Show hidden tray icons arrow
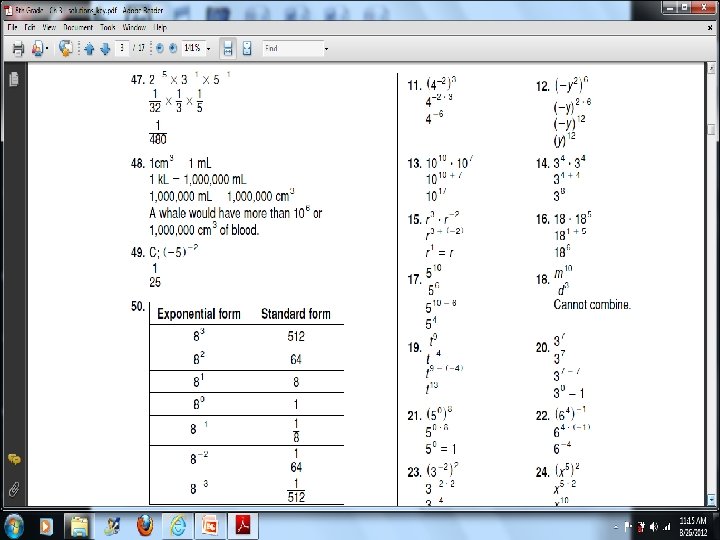 point(615,527)
